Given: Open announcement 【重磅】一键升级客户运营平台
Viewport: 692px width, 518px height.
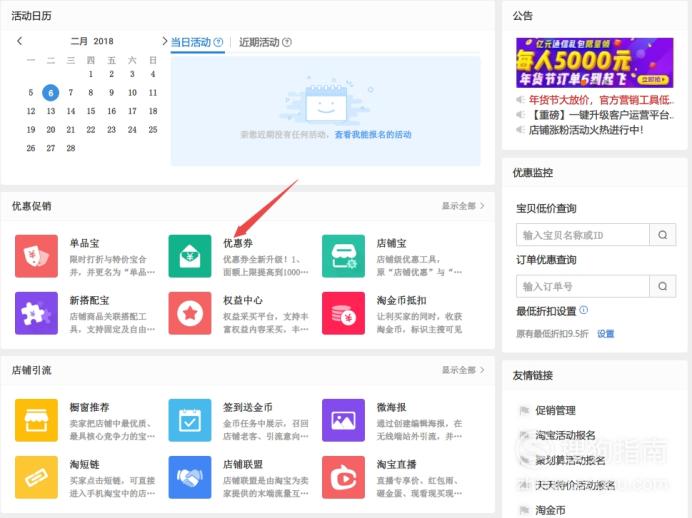Looking at the screenshot, I should tap(601, 115).
